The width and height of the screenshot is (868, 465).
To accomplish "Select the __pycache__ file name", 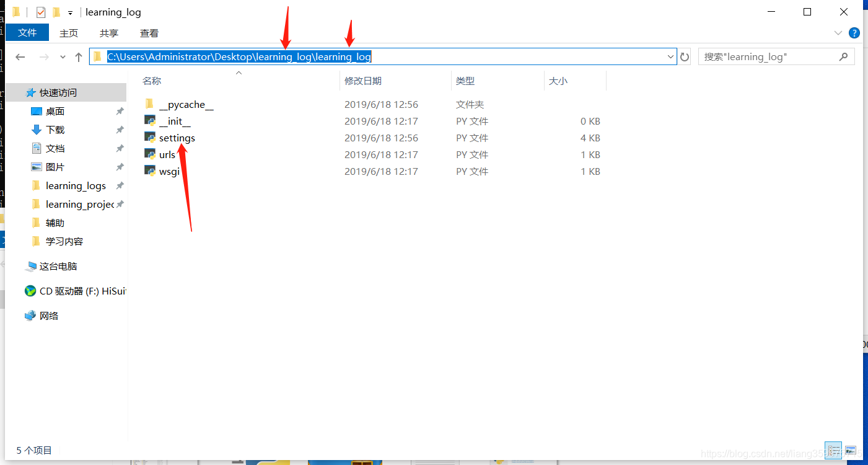I will [186, 105].
